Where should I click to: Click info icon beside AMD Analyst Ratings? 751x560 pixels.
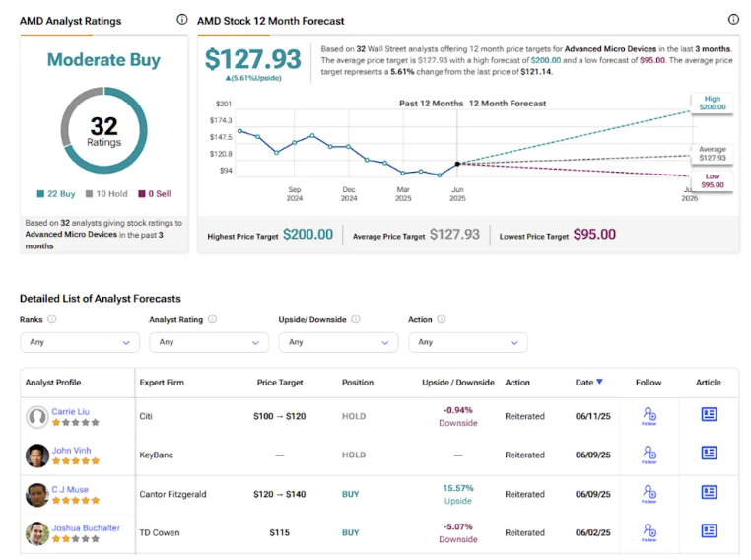pos(182,20)
